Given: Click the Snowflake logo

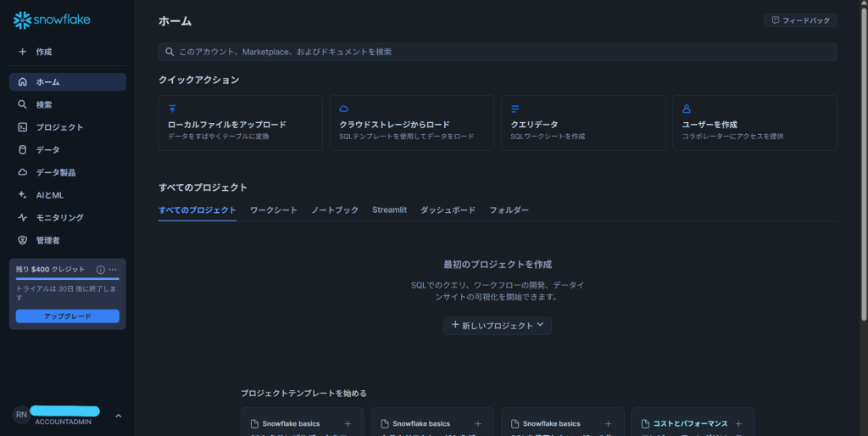Looking at the screenshot, I should coord(52,20).
